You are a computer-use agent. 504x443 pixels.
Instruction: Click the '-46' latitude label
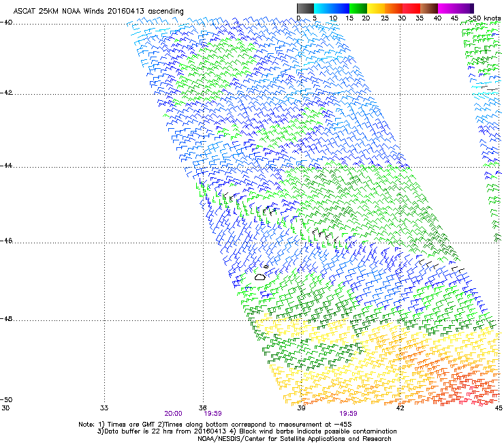coord(6,241)
